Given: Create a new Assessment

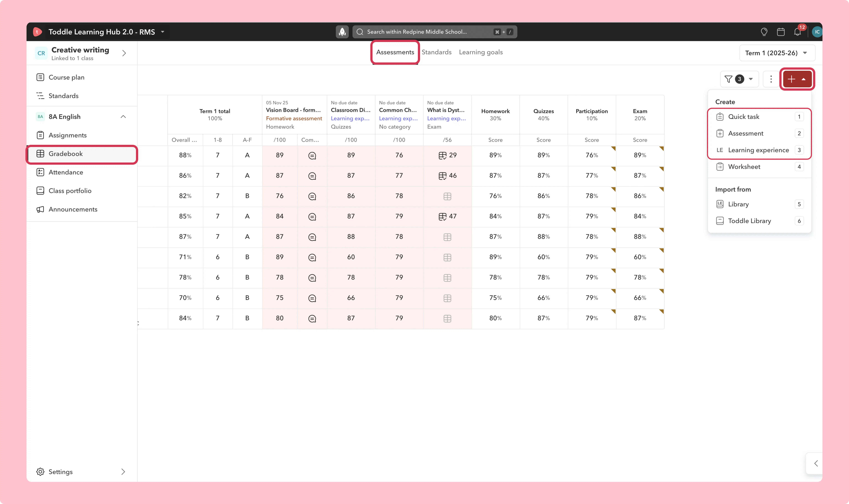Looking at the screenshot, I should pyautogui.click(x=759, y=133).
